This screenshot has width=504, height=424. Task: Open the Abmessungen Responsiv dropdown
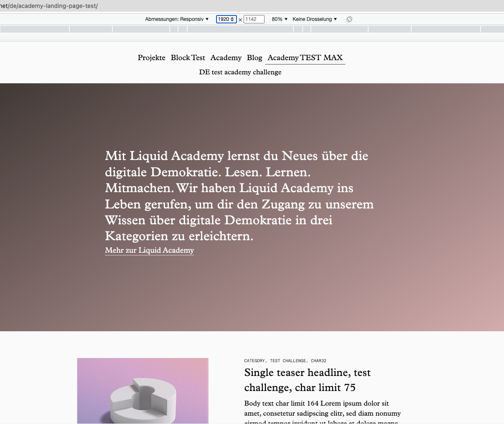[177, 19]
